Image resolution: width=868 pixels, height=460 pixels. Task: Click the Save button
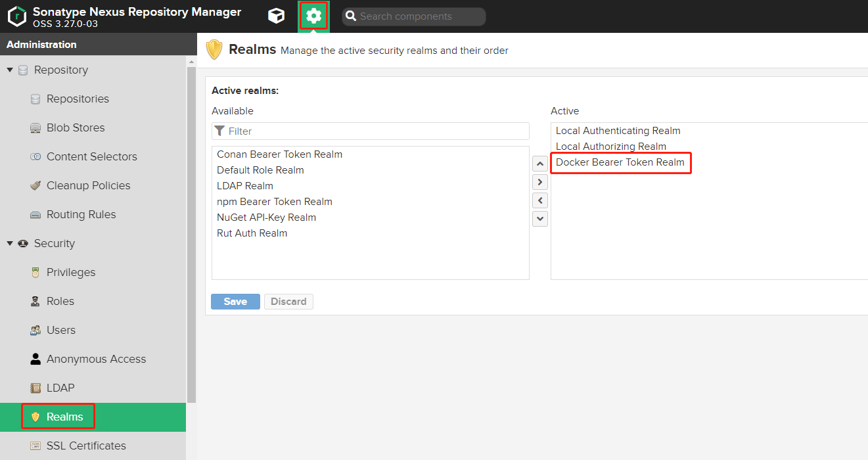(235, 302)
